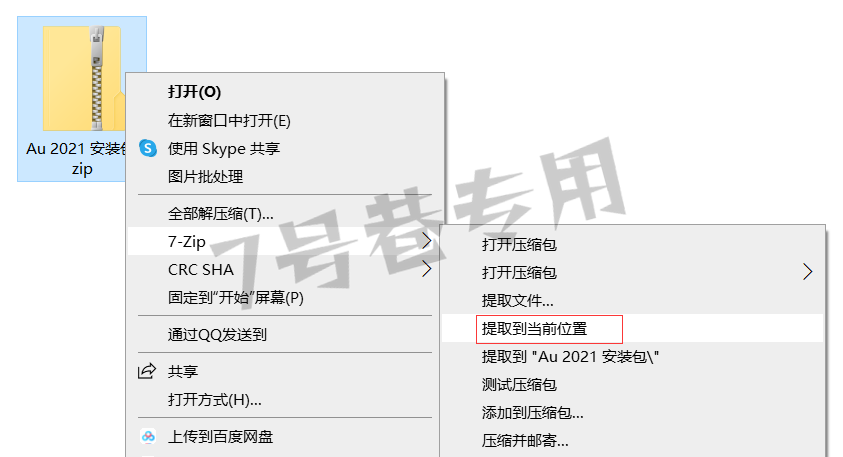
Task: Click the share icon beside 共享
Action: [x=147, y=371]
